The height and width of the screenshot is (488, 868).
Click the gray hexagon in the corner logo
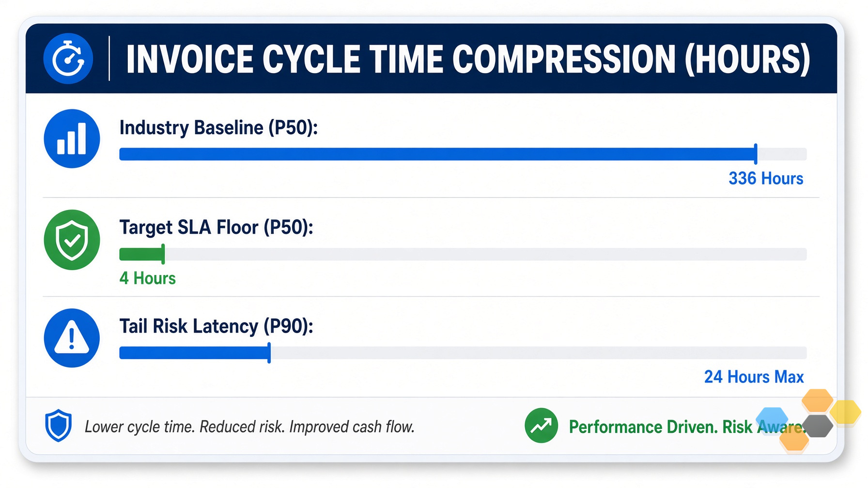817,426
